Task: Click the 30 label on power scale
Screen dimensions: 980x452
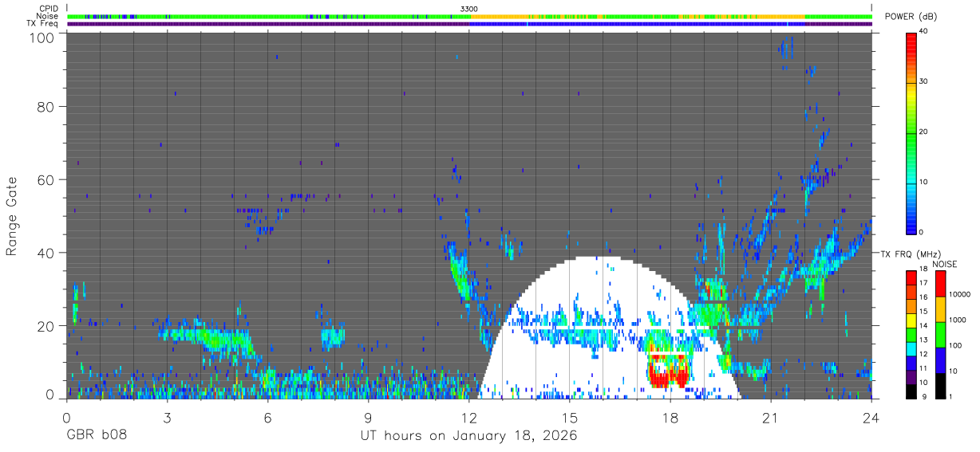Action: (x=923, y=82)
